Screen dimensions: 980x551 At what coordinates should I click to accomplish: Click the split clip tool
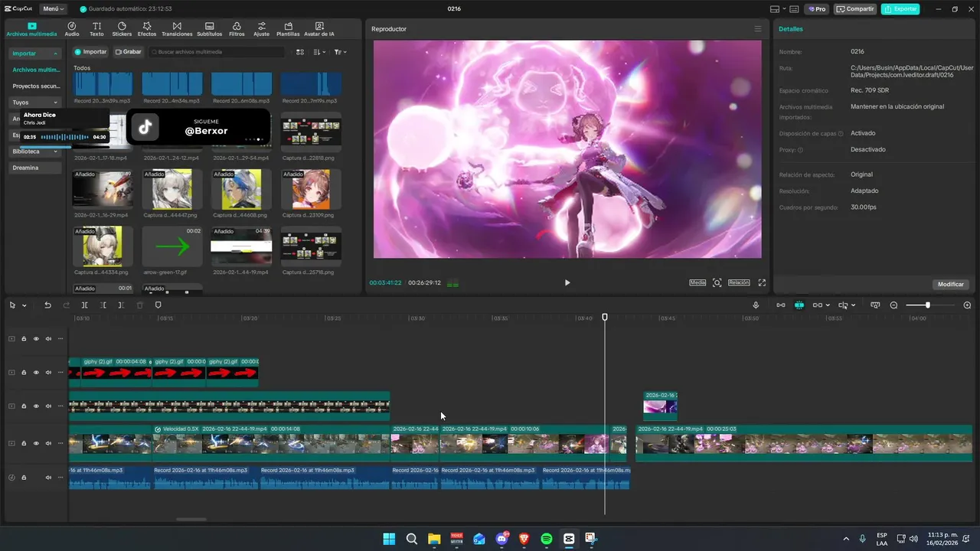click(85, 305)
